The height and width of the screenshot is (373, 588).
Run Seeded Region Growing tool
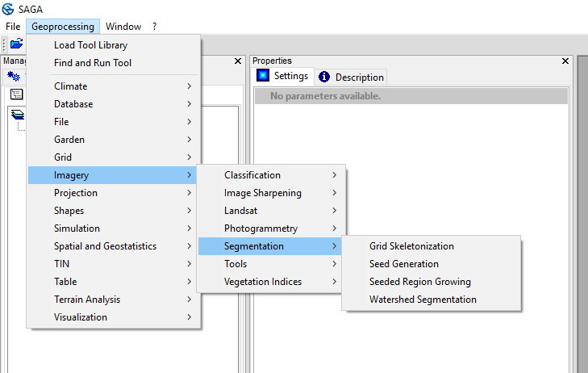click(x=432, y=282)
